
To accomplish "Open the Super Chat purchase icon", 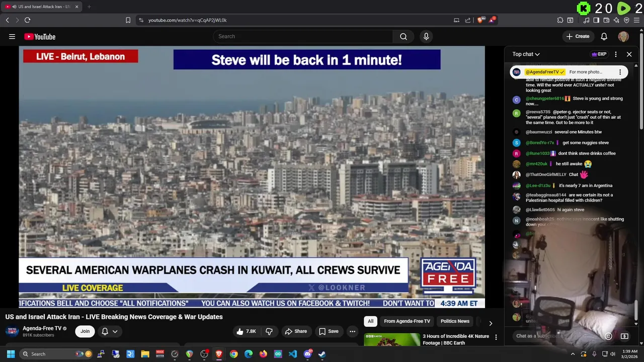I will click(624, 336).
